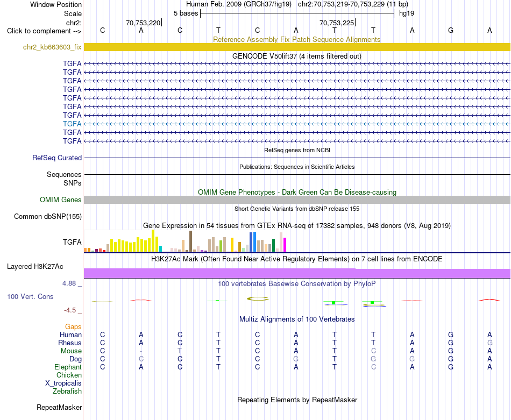The height and width of the screenshot is (420, 511).
Task: Click the 'Click to complement -->' label
Action: tap(44, 31)
